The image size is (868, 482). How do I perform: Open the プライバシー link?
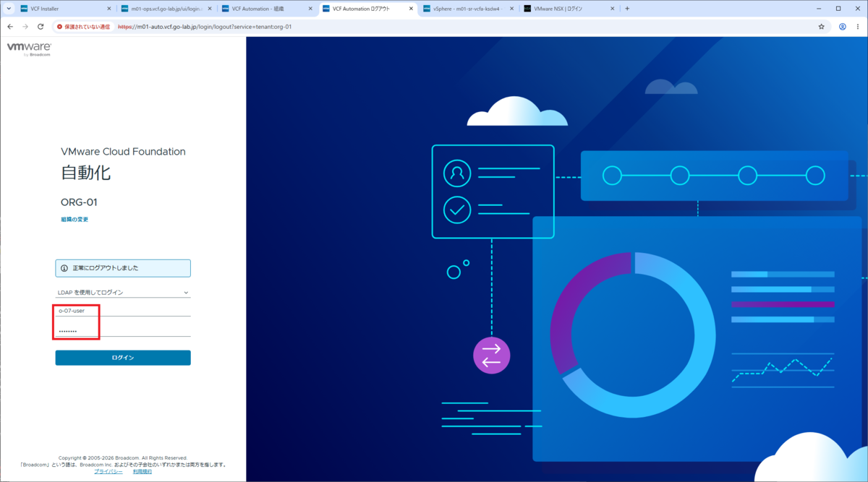(x=109, y=471)
